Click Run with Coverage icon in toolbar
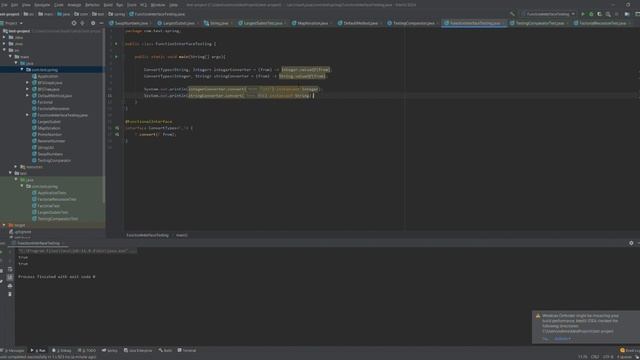The image size is (640, 360). tap(600, 14)
